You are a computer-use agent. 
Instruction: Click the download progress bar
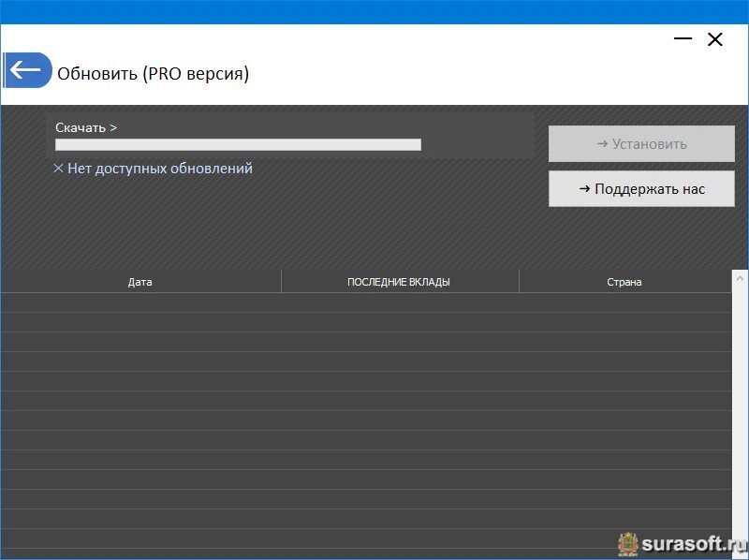point(238,145)
